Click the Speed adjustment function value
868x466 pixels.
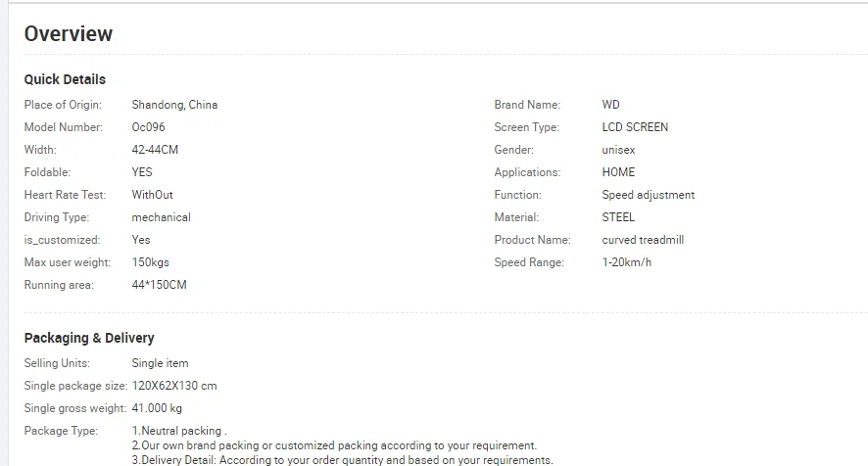click(x=649, y=195)
